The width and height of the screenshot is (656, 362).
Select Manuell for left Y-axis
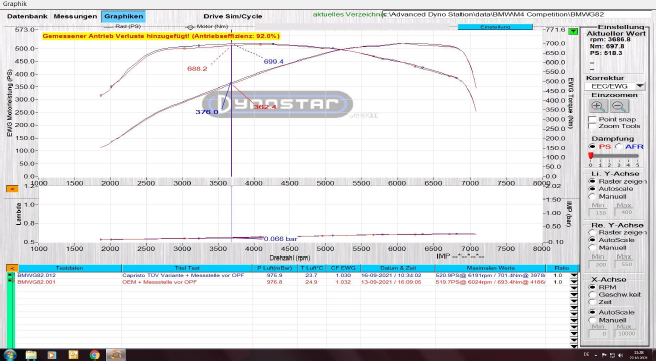pyautogui.click(x=592, y=196)
